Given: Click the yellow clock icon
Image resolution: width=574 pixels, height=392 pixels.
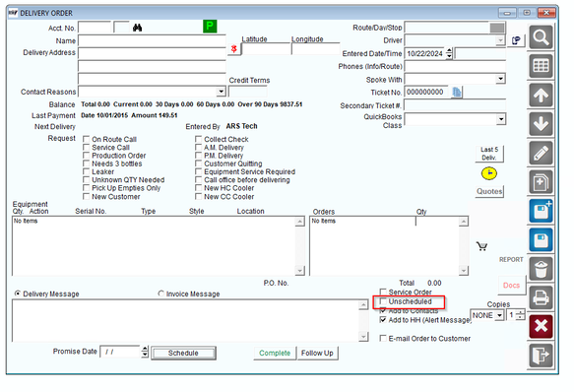Looking at the screenshot, I should pos(489,173).
